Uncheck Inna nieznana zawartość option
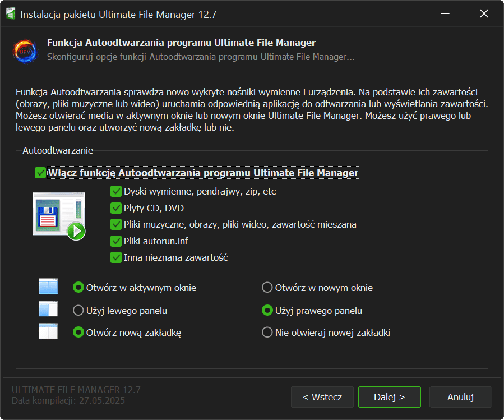The image size is (504, 420). pos(116,258)
